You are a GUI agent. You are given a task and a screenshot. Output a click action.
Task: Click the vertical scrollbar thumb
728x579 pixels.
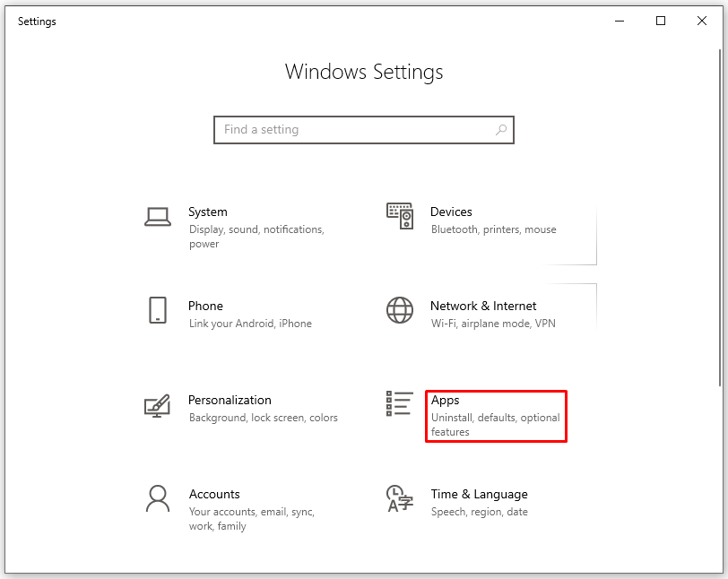[720, 215]
